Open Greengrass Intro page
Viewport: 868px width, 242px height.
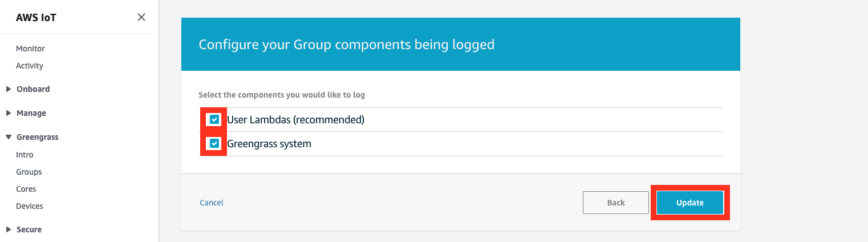point(25,155)
